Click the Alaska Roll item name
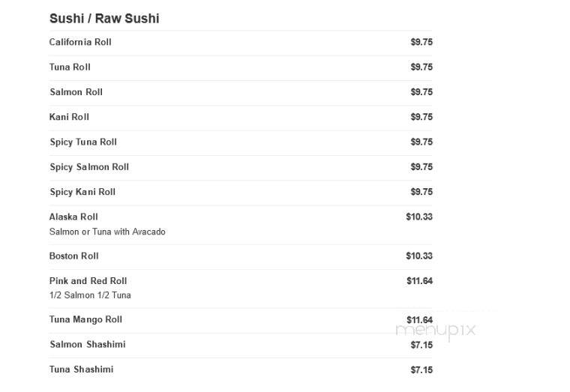The image size is (570, 392). (73, 217)
